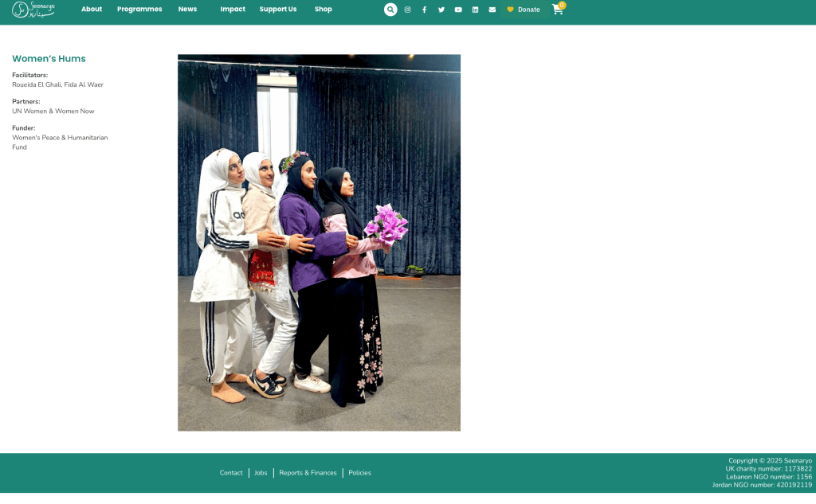
Task: Open the Impact menu item
Action: tap(233, 10)
